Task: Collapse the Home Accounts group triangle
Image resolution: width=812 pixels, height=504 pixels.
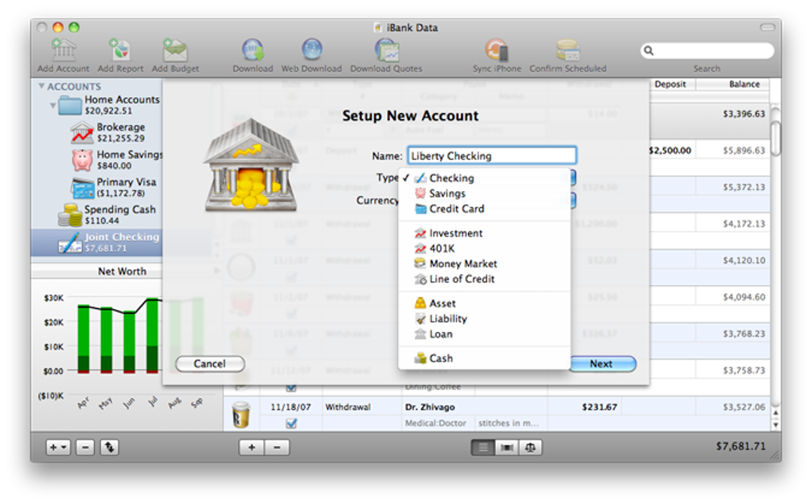Action: click(x=53, y=105)
